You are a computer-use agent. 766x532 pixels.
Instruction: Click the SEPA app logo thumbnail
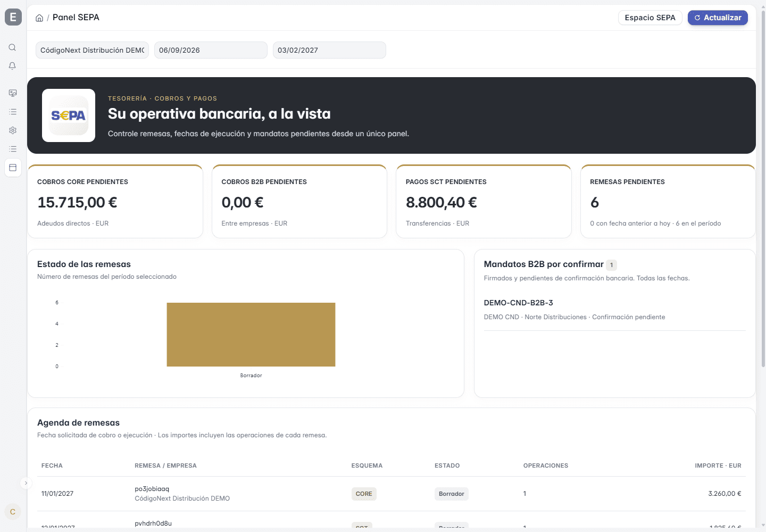coord(69,115)
